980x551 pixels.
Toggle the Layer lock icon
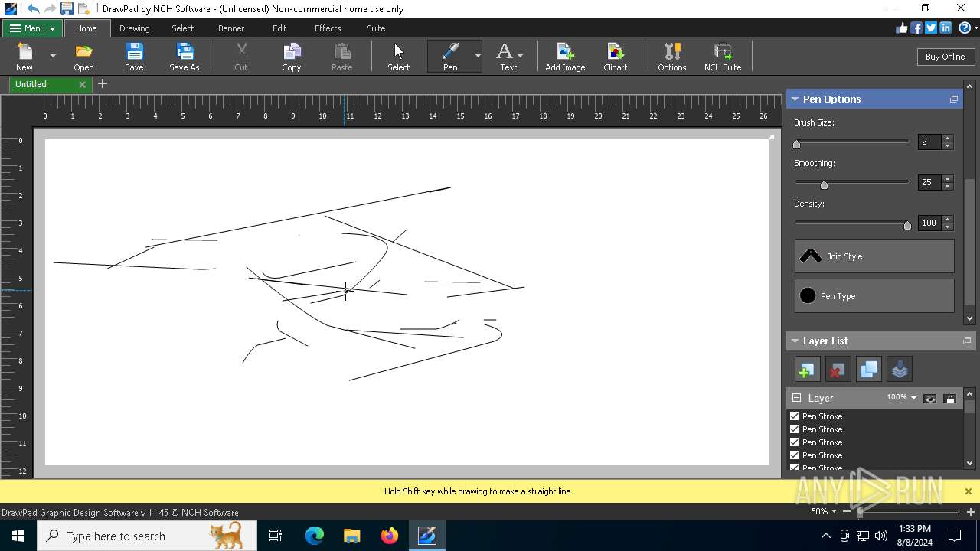coord(950,398)
